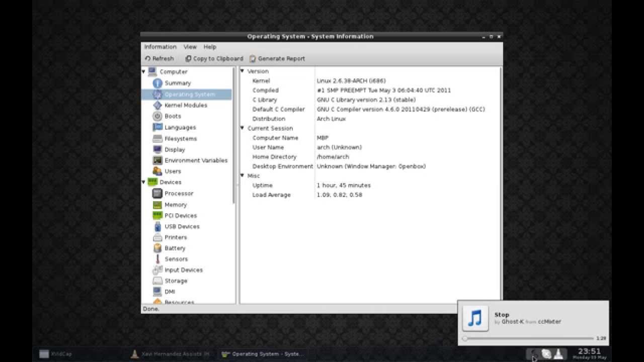Open Boots in the sidebar
644x362 pixels.
pyautogui.click(x=173, y=116)
